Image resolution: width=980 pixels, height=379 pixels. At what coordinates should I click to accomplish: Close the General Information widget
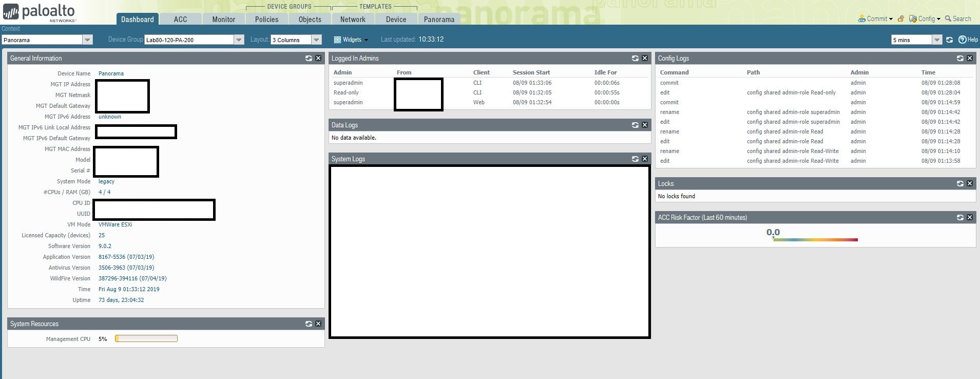[x=318, y=59]
